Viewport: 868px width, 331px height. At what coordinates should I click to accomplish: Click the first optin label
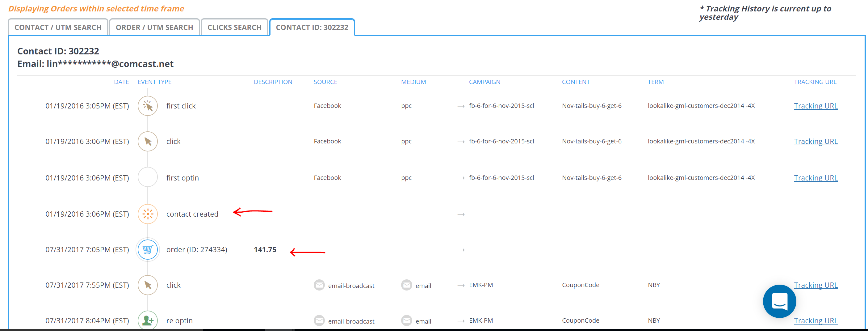(x=182, y=178)
